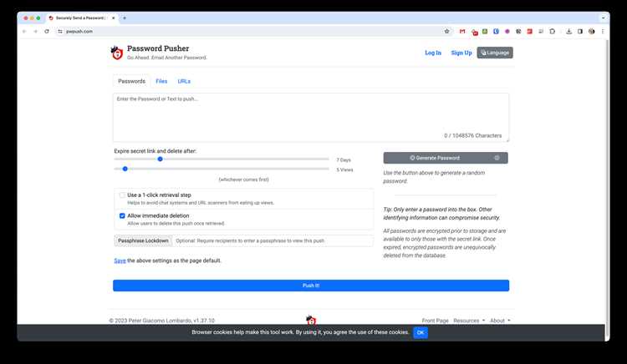
Task: Click the page vertical scrollbar
Action: pyautogui.click(x=608, y=188)
